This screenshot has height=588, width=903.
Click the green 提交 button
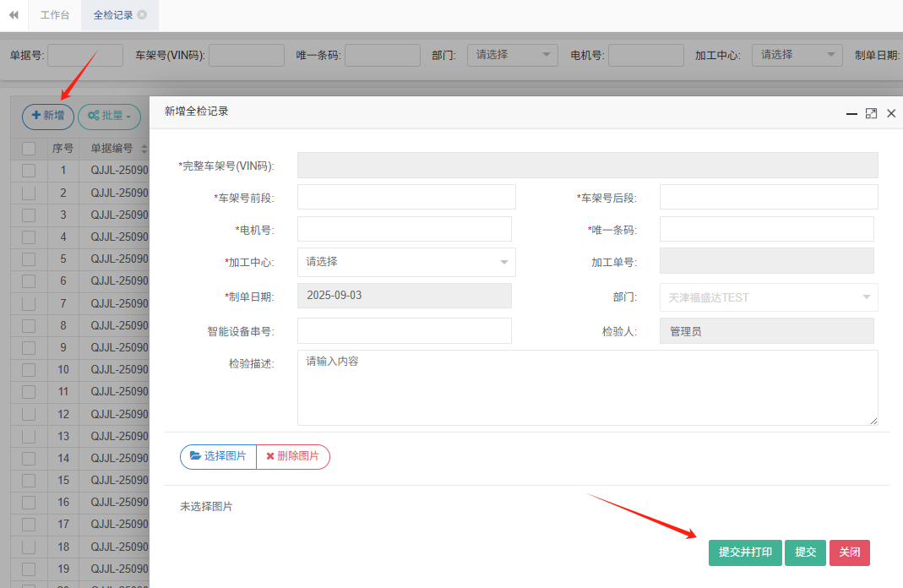[805, 553]
